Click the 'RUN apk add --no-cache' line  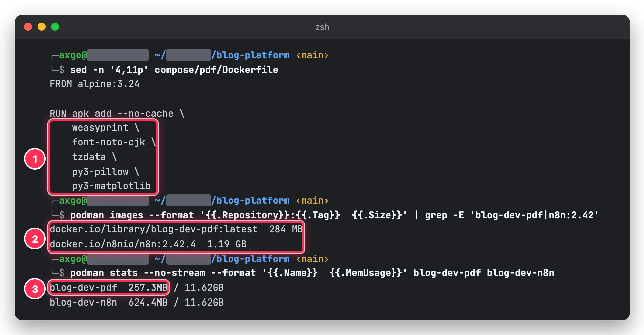117,113
